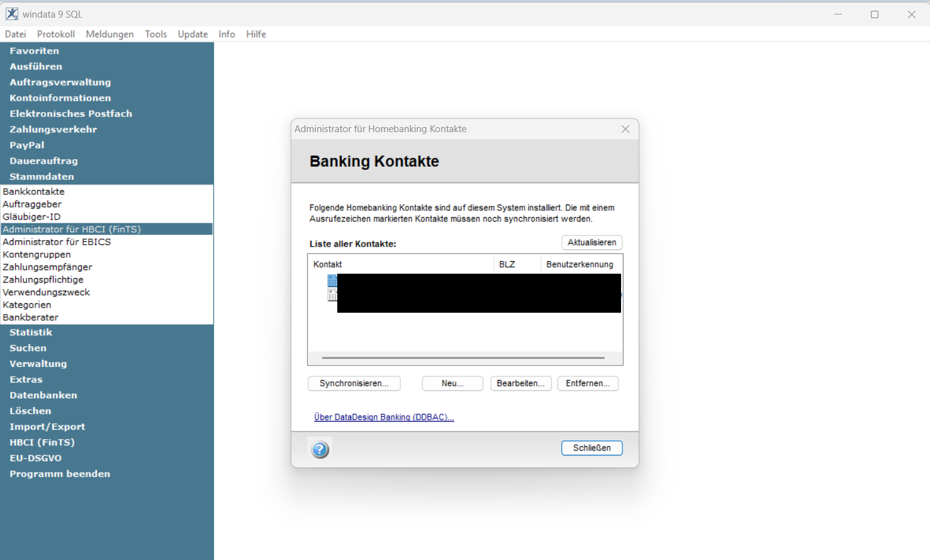
Task: Click the contact list's horizontal scrollbar
Action: (x=463, y=357)
